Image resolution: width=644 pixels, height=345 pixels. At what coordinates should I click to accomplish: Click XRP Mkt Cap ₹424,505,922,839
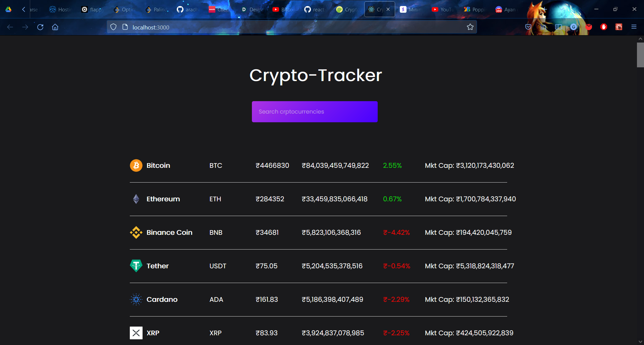pyautogui.click(x=469, y=333)
